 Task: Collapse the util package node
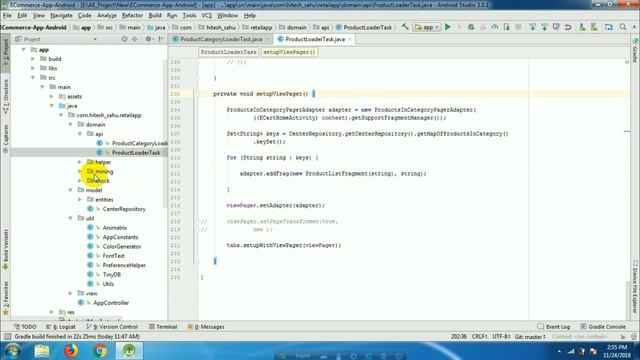(x=71, y=218)
